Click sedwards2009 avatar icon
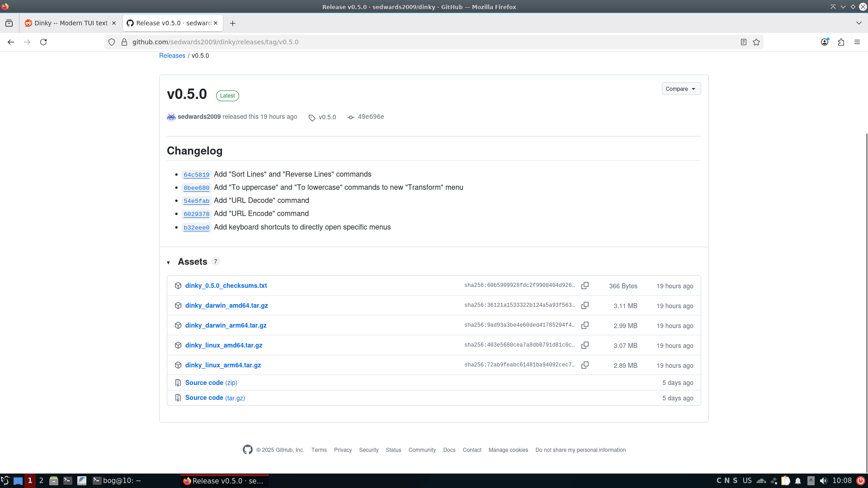This screenshot has height=488, width=868. point(171,117)
